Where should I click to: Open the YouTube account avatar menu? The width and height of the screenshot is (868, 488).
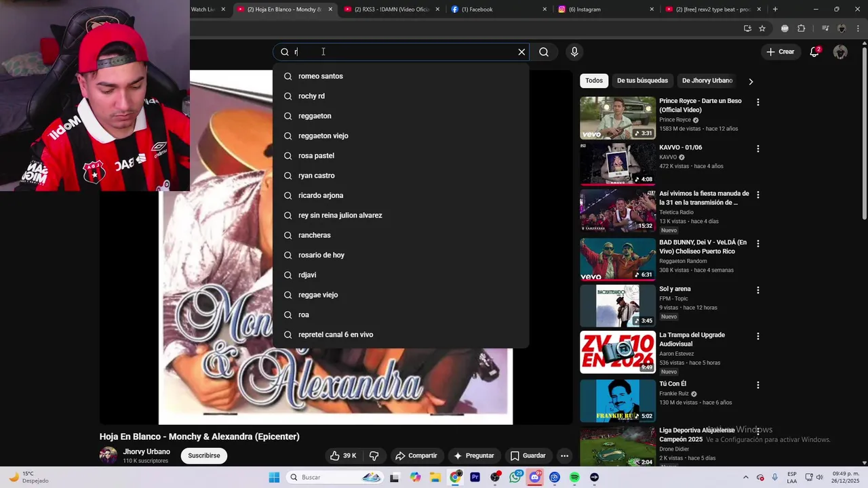point(840,52)
